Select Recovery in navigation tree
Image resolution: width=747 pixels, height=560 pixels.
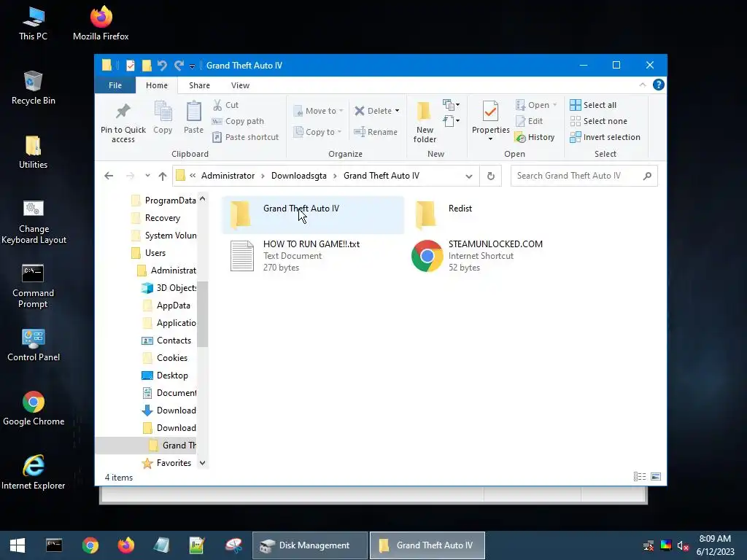tap(156, 218)
